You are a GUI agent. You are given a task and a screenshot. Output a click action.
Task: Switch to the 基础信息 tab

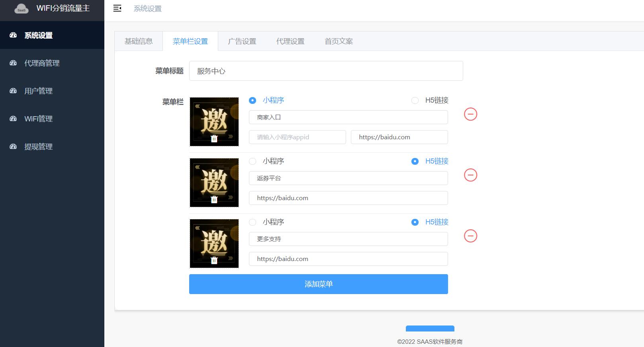click(138, 41)
